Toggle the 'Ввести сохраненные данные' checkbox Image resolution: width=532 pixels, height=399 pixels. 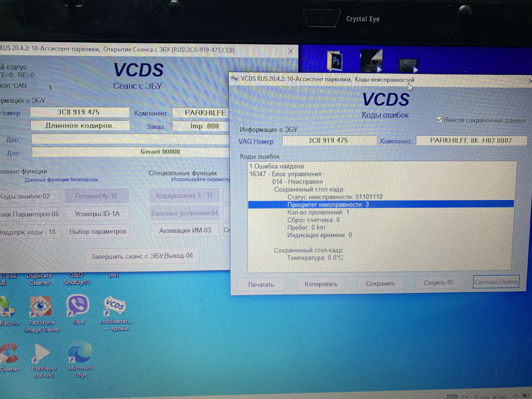click(439, 120)
